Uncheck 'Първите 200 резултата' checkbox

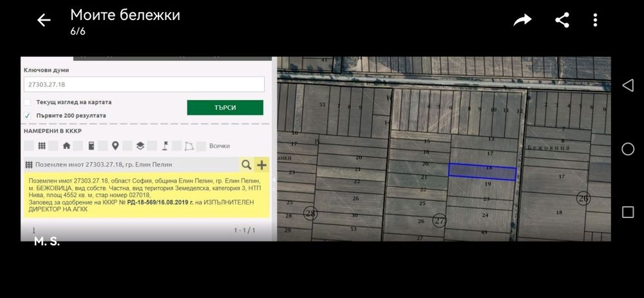point(27,115)
